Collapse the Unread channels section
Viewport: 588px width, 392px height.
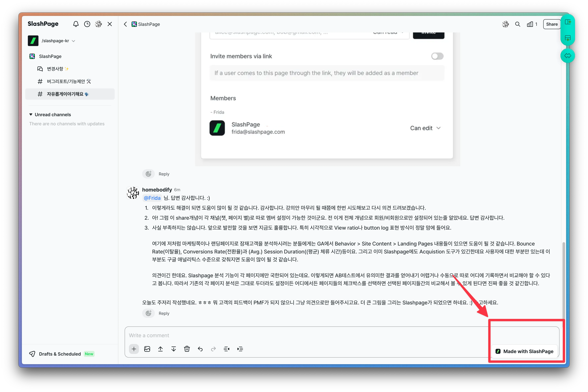click(31, 115)
